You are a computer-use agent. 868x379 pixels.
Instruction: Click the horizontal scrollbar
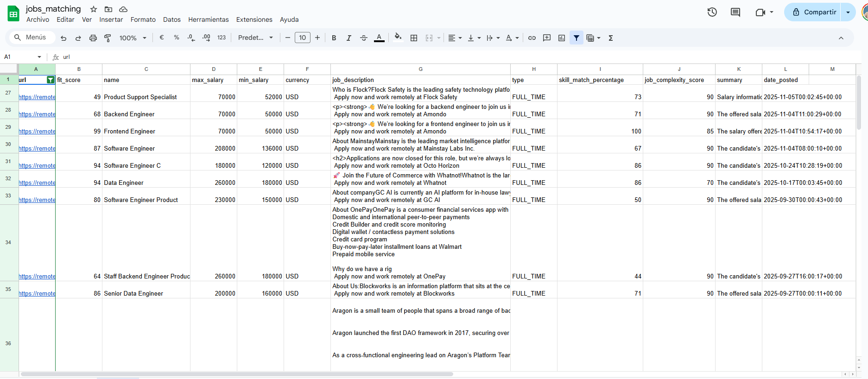[x=237, y=374]
